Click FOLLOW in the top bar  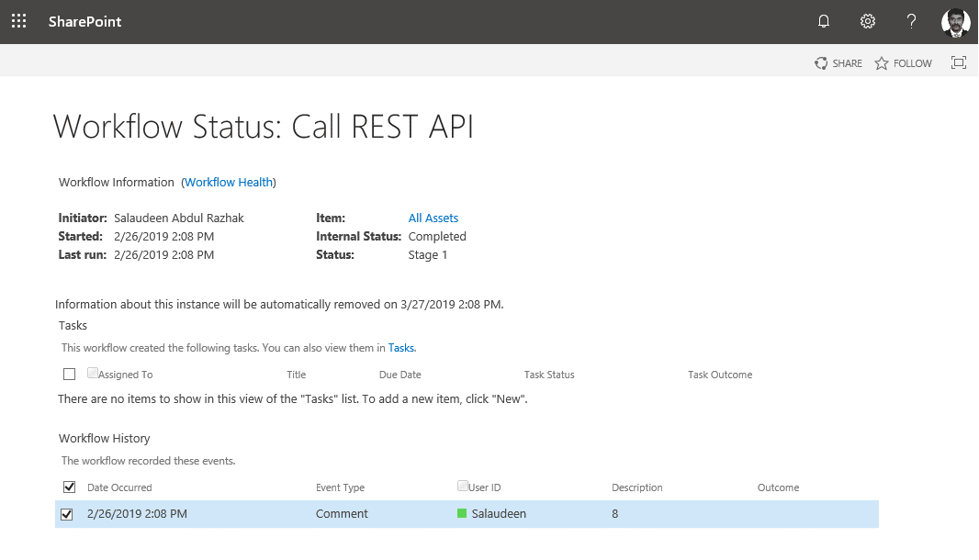(903, 62)
